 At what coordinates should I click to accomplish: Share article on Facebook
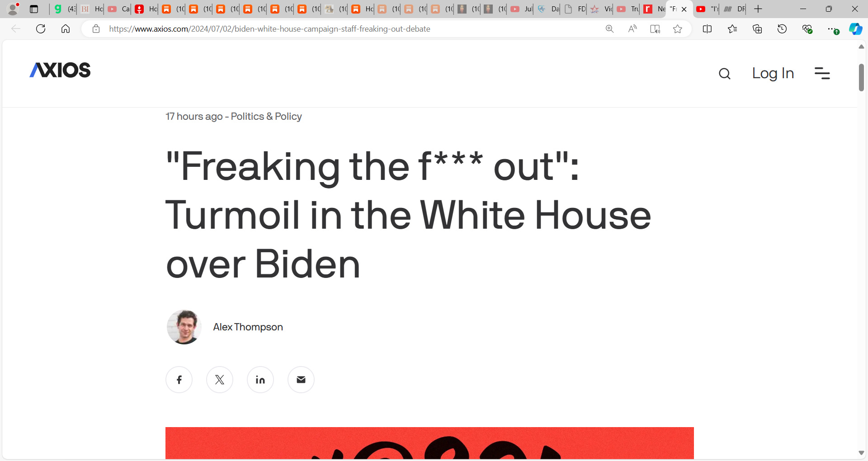[179, 380]
